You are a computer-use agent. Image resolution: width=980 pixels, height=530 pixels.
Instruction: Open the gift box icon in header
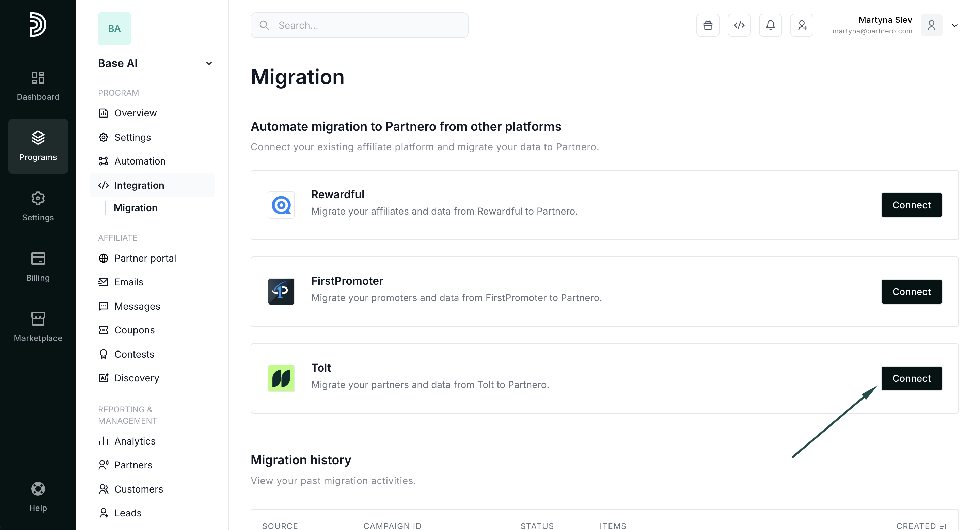pyautogui.click(x=708, y=25)
